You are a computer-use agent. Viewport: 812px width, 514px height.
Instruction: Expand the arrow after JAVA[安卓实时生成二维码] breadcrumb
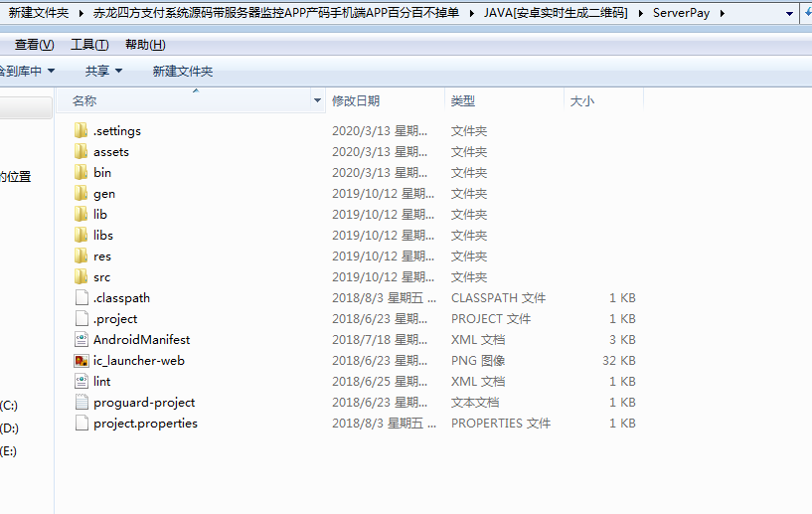[x=640, y=13]
